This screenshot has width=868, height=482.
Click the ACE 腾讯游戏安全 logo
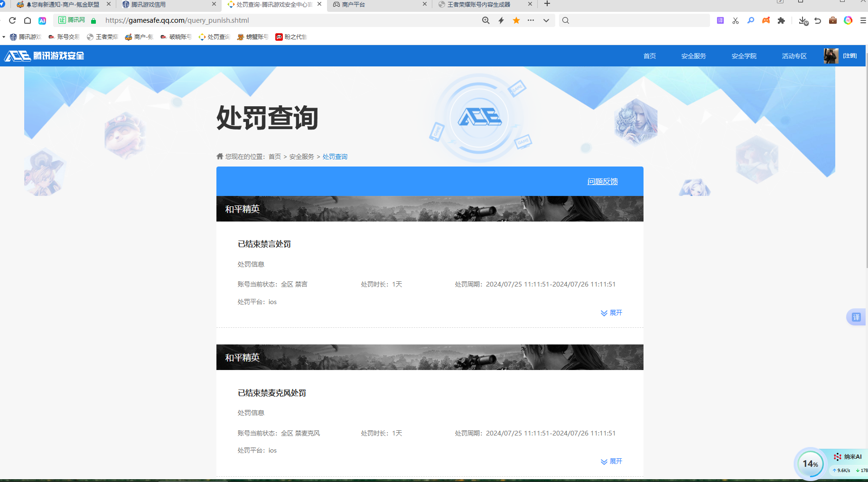[x=44, y=56]
